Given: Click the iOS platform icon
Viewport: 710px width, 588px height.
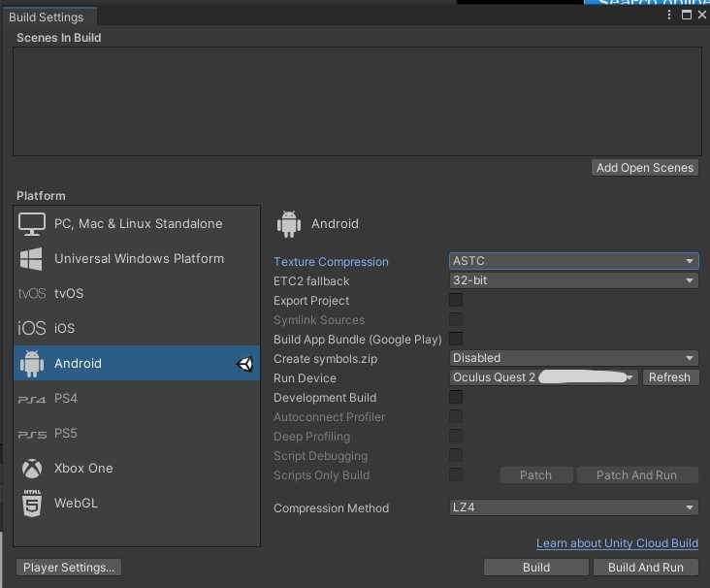Looking at the screenshot, I should [x=32, y=328].
